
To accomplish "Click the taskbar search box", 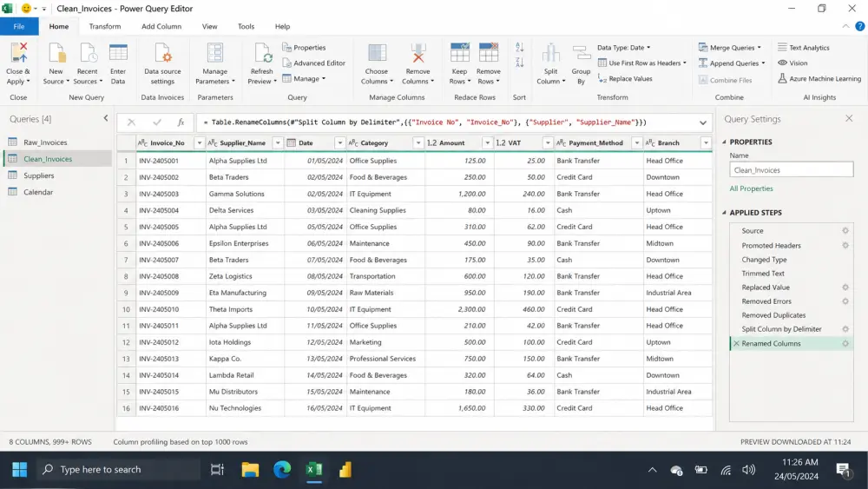I will click(118, 470).
